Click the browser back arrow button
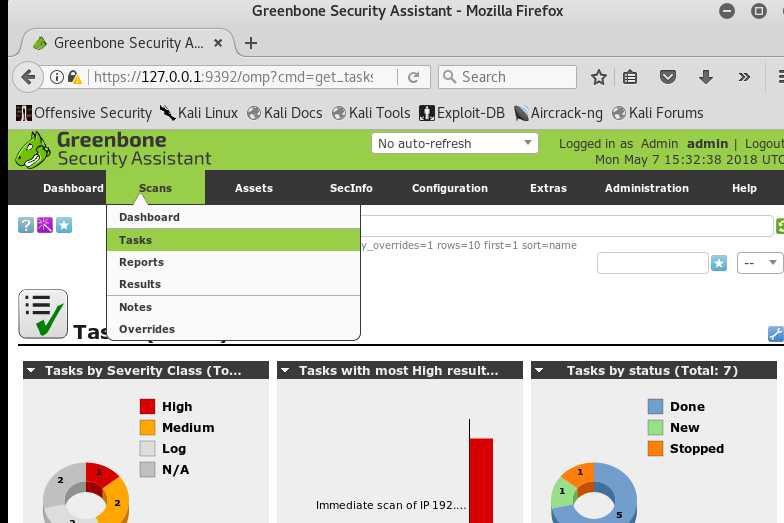This screenshot has width=784, height=523. pos(28,77)
